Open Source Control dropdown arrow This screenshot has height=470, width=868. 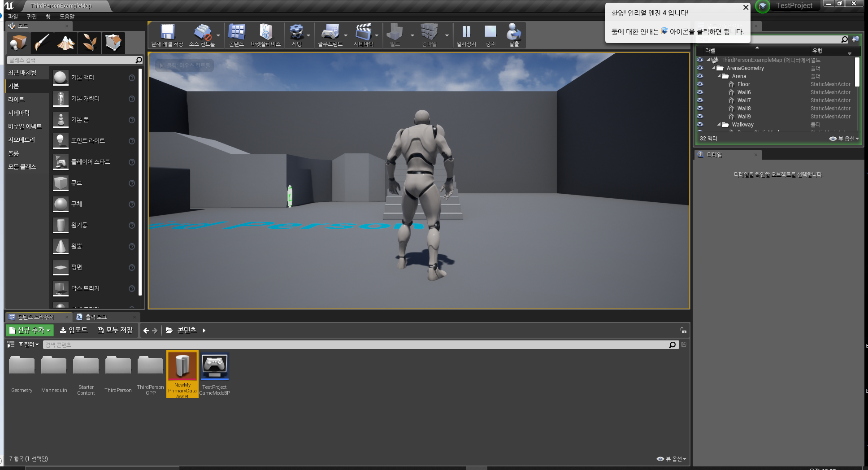pyautogui.click(x=218, y=35)
